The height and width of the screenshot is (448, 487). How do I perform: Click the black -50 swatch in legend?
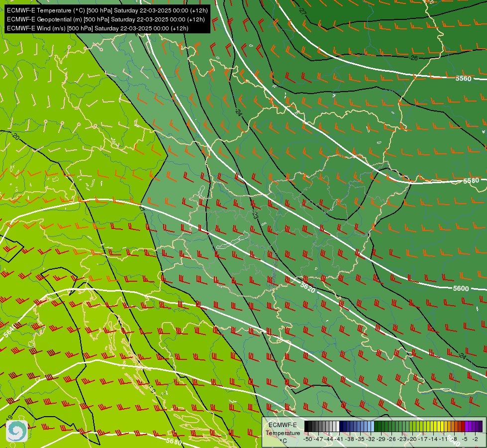point(306,426)
